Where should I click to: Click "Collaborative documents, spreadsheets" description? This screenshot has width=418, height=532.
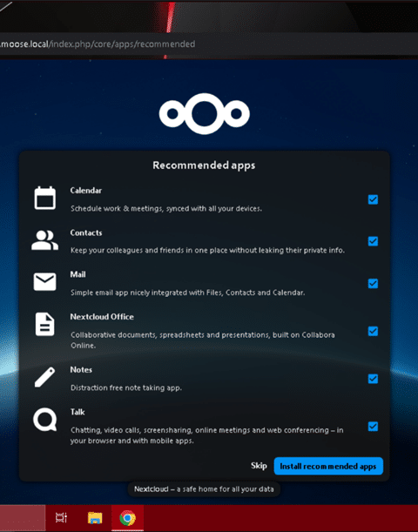pyautogui.click(x=203, y=340)
